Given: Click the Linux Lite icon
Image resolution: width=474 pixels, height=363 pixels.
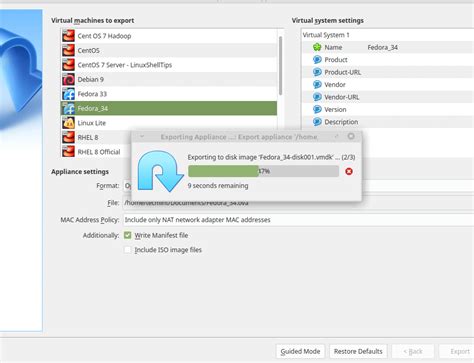Looking at the screenshot, I should (68, 123).
